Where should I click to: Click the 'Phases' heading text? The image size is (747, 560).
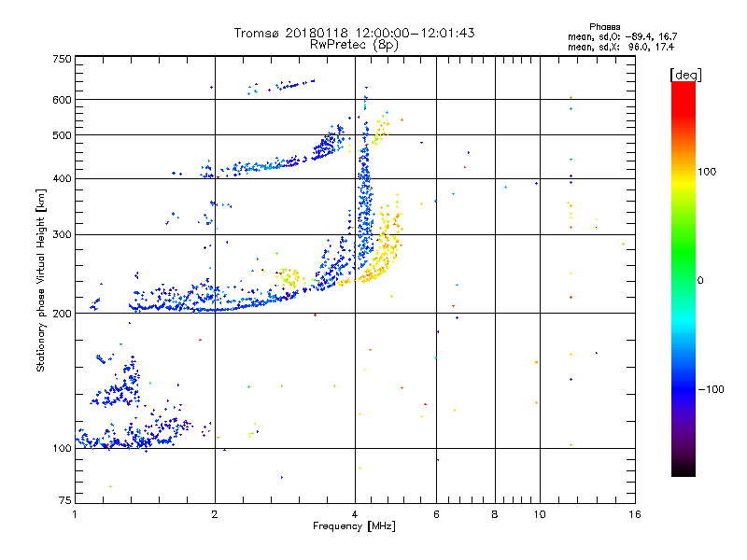coord(604,27)
